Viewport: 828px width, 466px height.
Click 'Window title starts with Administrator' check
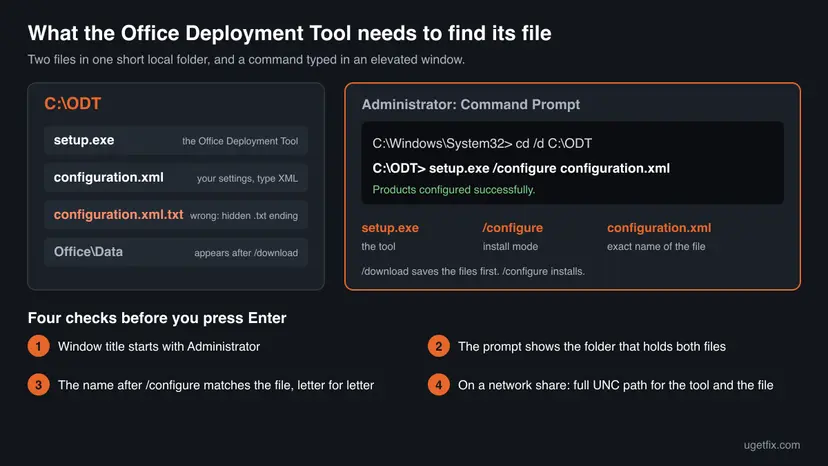[159, 347]
